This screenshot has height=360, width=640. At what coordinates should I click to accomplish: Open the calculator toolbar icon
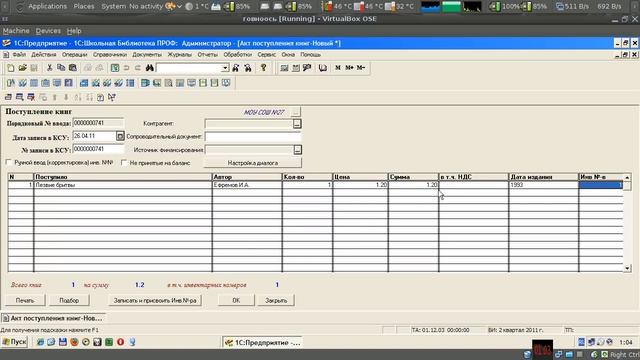(x=284, y=68)
